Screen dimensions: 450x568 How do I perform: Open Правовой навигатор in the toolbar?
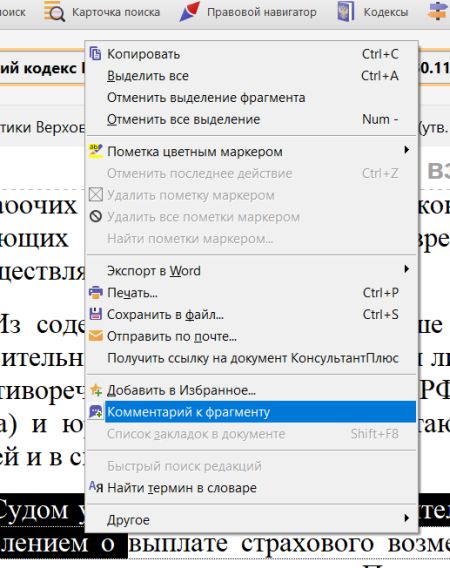coord(248,12)
